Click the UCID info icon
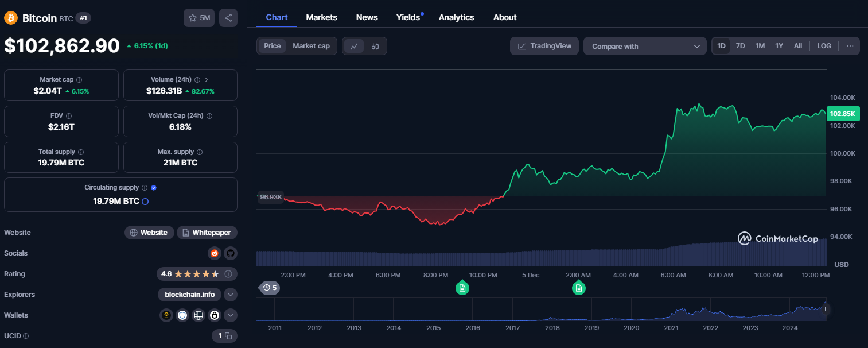The image size is (868, 348). click(26, 336)
